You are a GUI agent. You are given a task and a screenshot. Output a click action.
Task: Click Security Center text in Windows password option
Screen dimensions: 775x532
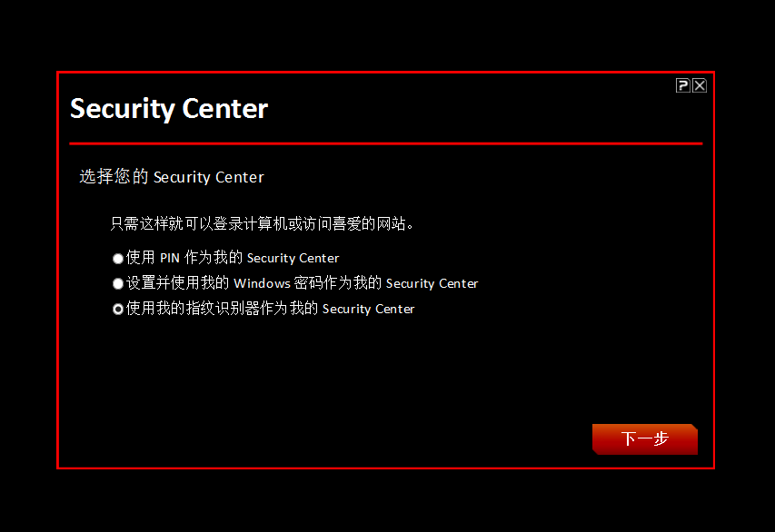coord(432,283)
